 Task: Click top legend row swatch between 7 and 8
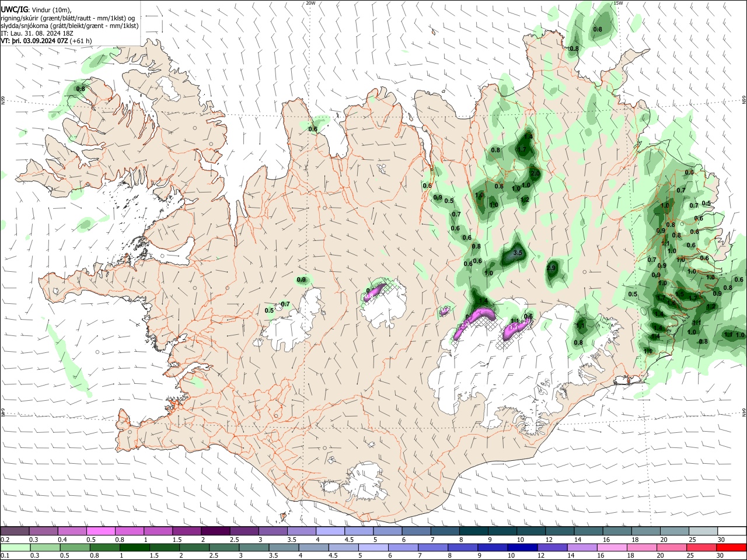[x=444, y=531]
